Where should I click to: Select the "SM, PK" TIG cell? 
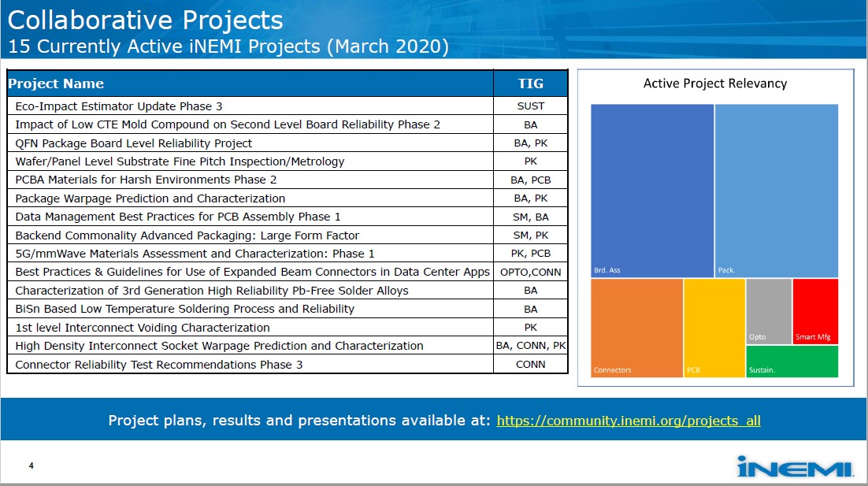pos(530,236)
